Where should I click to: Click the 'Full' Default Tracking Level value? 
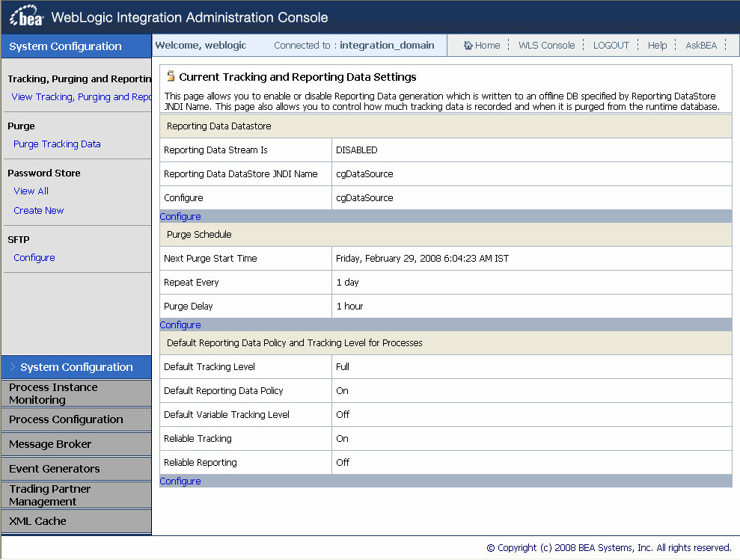343,366
